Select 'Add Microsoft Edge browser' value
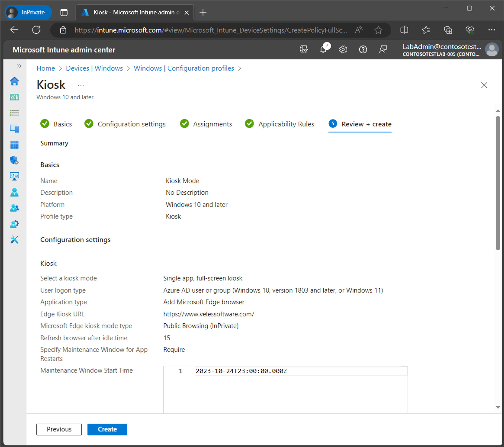Image resolution: width=504 pixels, height=447 pixels. 204,302
